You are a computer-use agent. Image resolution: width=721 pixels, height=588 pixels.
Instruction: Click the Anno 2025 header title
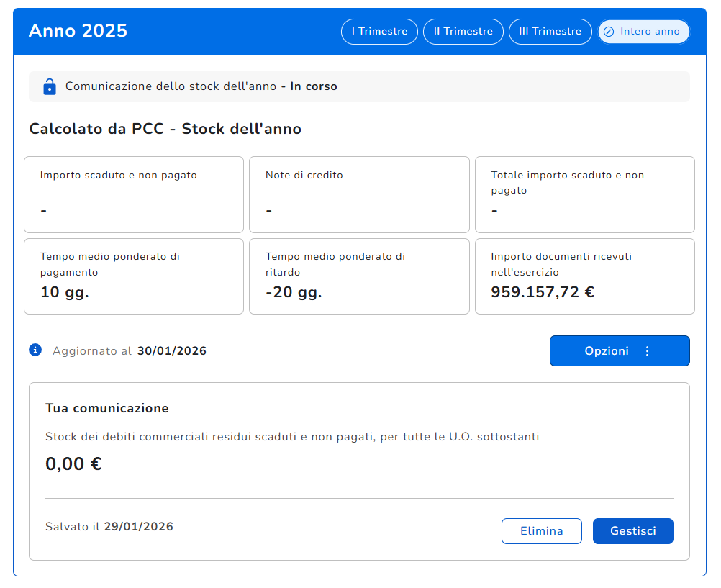tap(78, 31)
